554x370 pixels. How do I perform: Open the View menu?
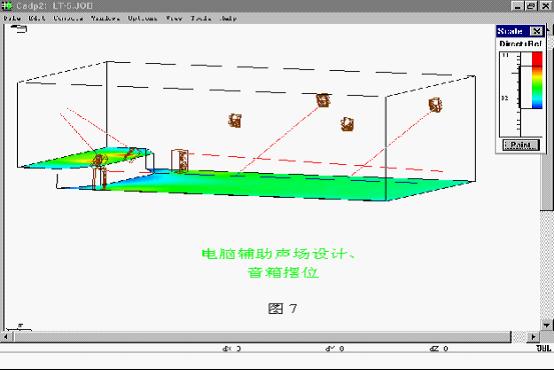174,18
